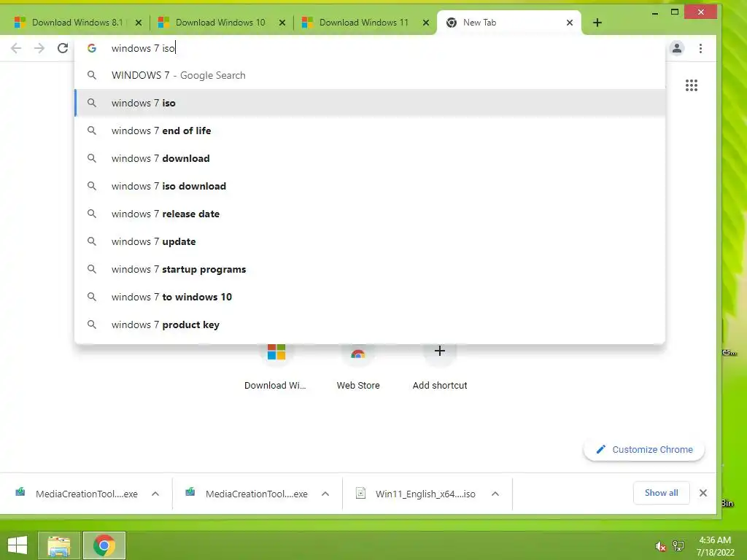Choose the WINDOWS 7 - Google Search suggestion
Image resolution: width=747 pixels, height=560 pixels.
[x=370, y=75]
